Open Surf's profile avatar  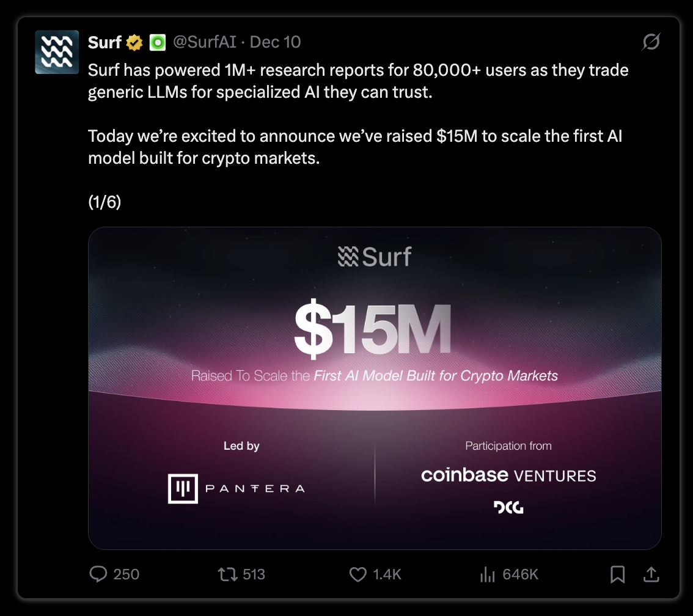point(57,52)
